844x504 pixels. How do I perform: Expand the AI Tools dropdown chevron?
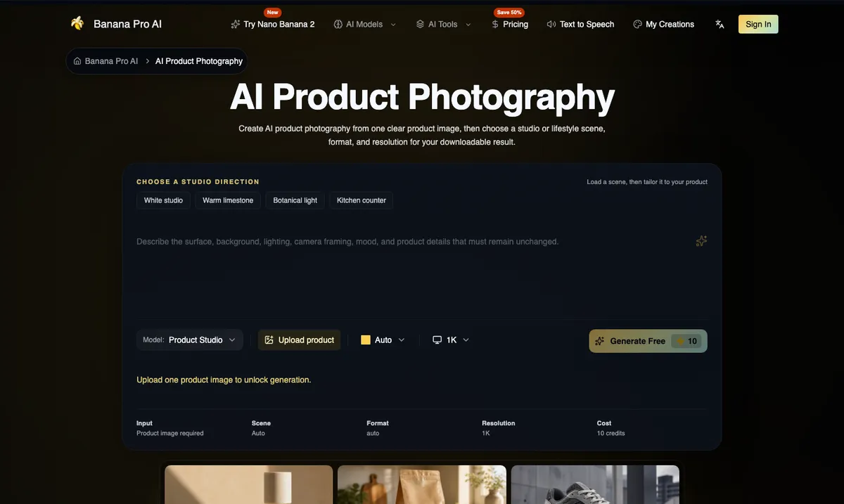click(x=468, y=24)
